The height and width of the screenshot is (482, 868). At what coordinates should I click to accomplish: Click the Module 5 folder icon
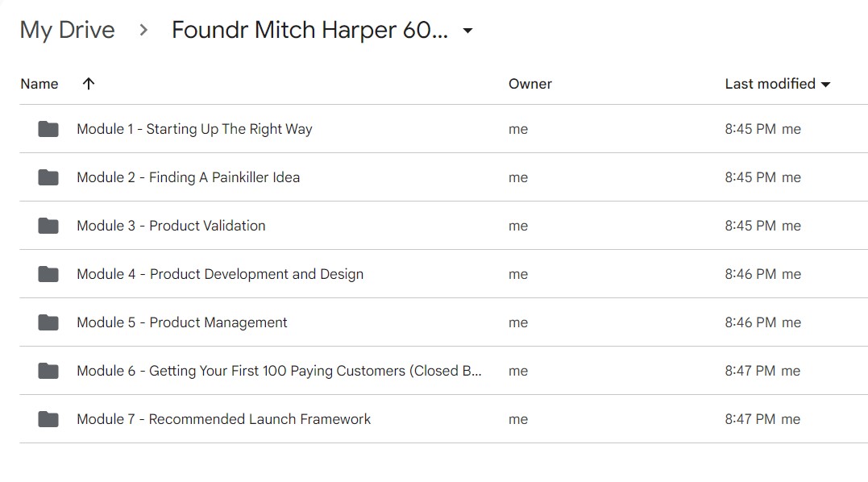tap(48, 322)
